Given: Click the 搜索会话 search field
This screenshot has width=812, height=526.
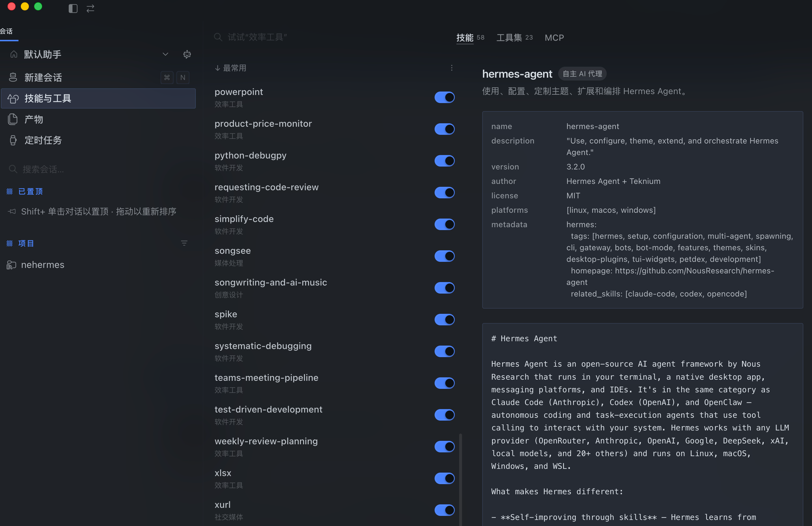Looking at the screenshot, I should point(98,169).
